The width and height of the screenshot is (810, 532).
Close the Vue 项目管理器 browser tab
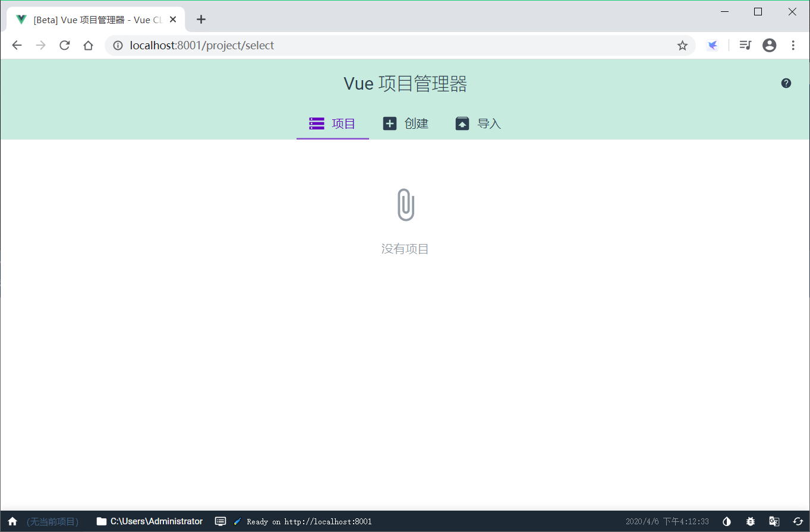(x=173, y=19)
